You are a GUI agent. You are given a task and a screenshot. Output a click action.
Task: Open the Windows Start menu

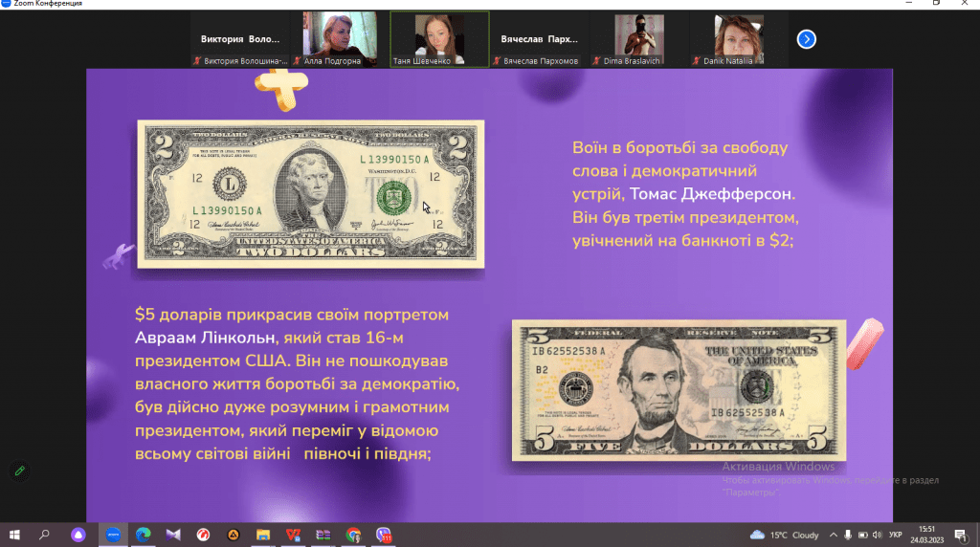click(x=14, y=535)
